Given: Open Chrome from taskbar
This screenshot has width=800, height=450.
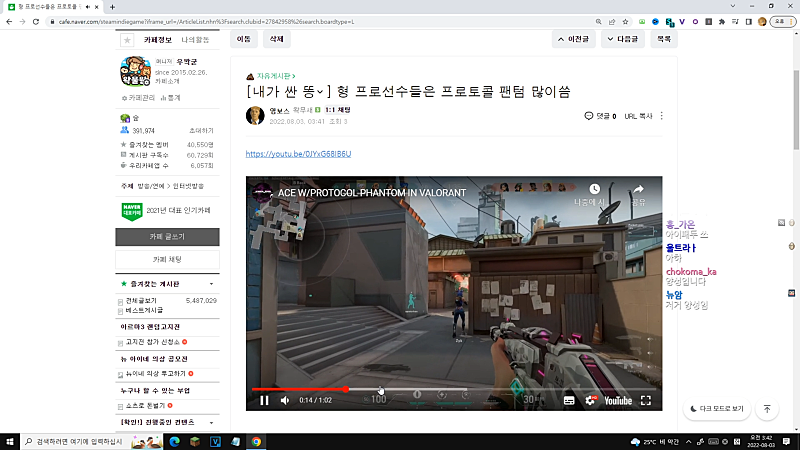Looking at the screenshot, I should [256, 441].
